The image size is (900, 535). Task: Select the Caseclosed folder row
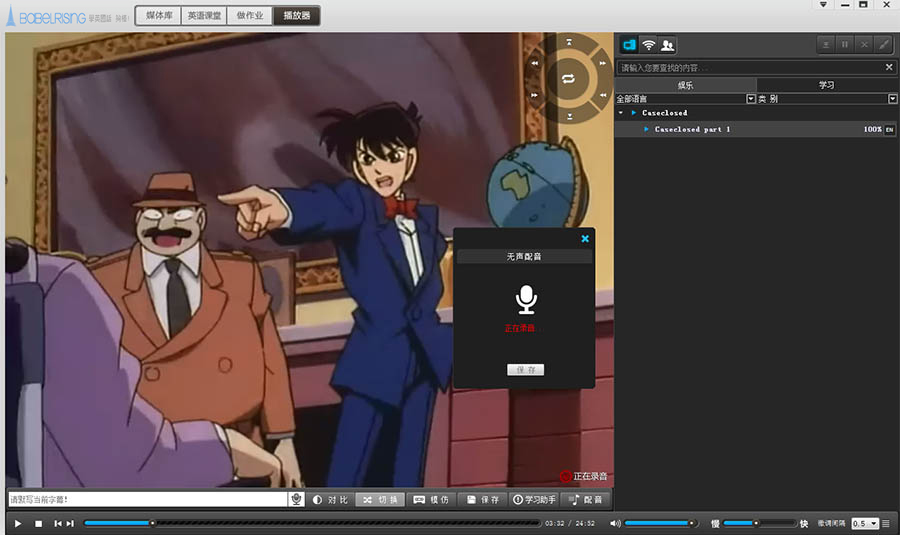(x=756, y=113)
